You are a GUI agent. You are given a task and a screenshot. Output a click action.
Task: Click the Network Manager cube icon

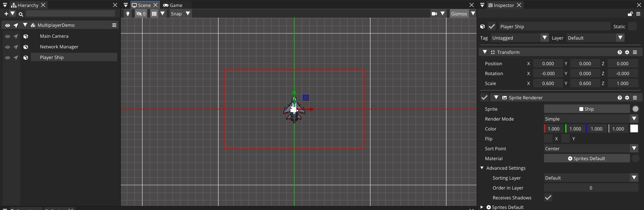(x=26, y=47)
